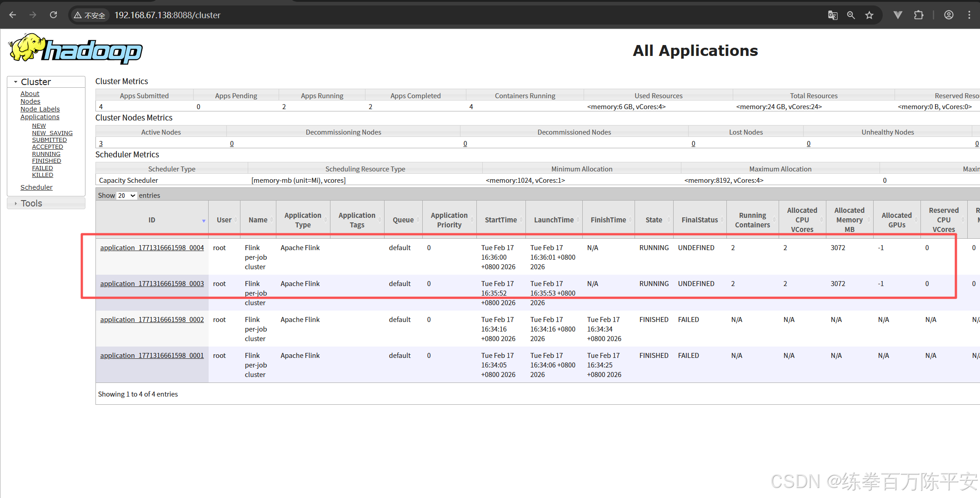Image resolution: width=980 pixels, height=498 pixels.
Task: Sort by Queue column header
Action: (403, 220)
